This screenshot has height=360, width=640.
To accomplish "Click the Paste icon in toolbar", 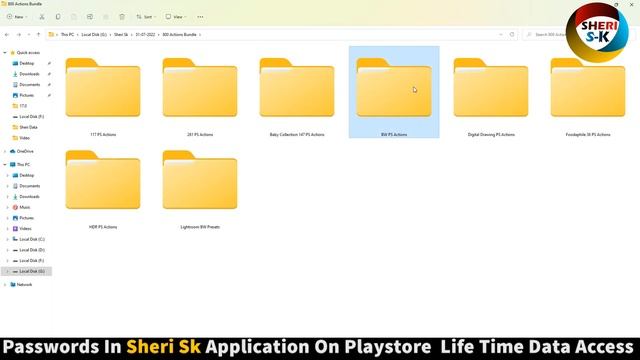I will tap(74, 17).
